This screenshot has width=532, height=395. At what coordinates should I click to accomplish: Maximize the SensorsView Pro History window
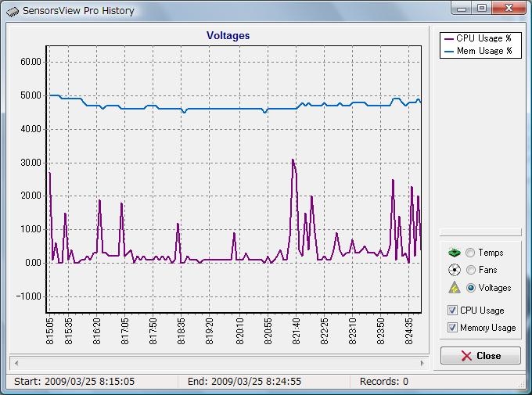(481, 9)
